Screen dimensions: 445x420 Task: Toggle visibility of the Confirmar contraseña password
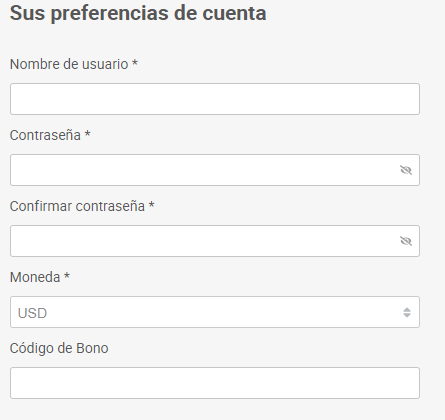(406, 241)
